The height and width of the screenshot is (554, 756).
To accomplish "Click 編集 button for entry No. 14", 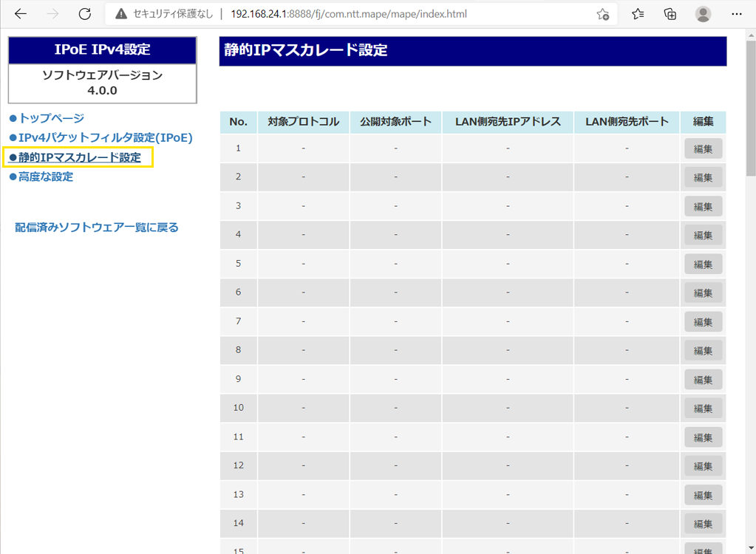I will pyautogui.click(x=703, y=524).
